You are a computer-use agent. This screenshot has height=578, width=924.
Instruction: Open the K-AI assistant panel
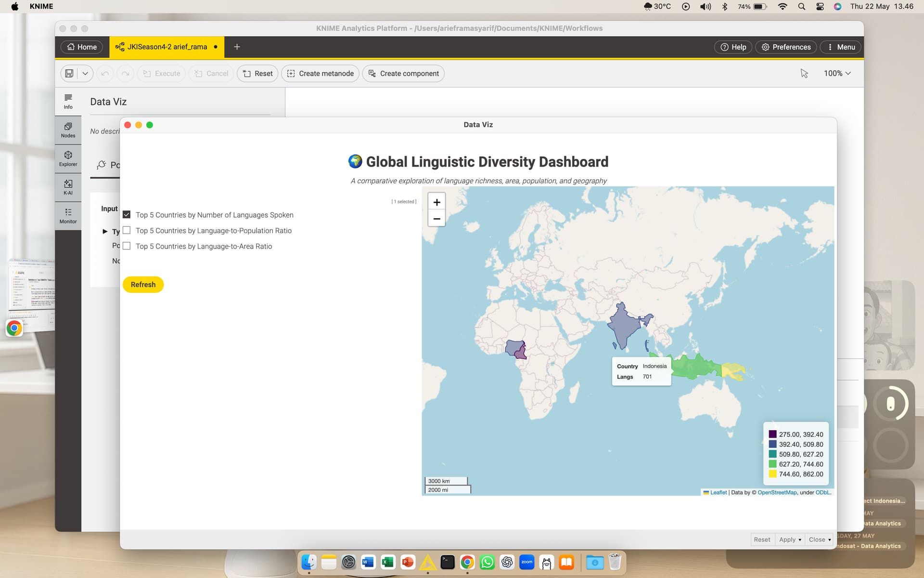point(68,187)
